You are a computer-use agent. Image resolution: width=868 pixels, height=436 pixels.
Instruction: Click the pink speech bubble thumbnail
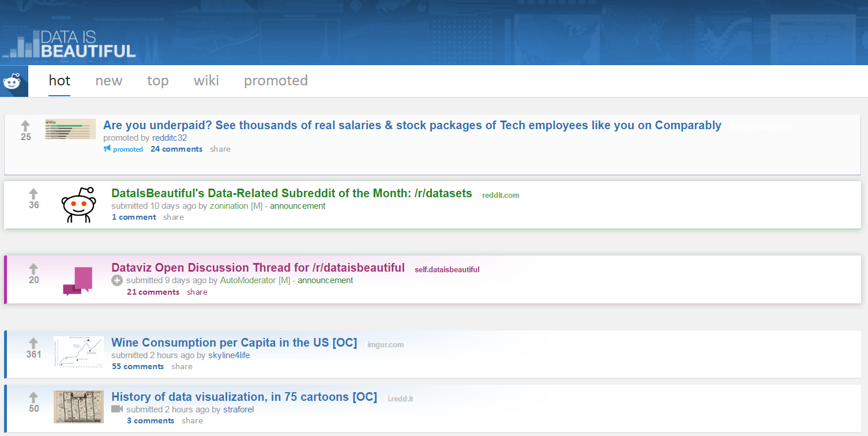point(78,281)
